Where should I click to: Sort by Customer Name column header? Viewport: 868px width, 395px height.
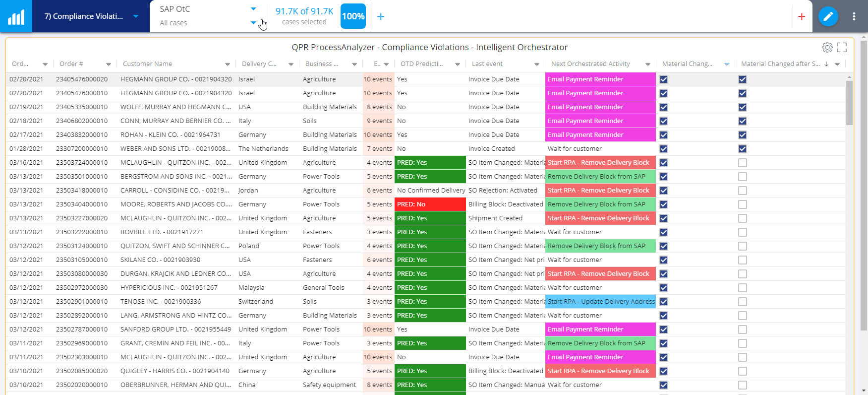coord(147,64)
